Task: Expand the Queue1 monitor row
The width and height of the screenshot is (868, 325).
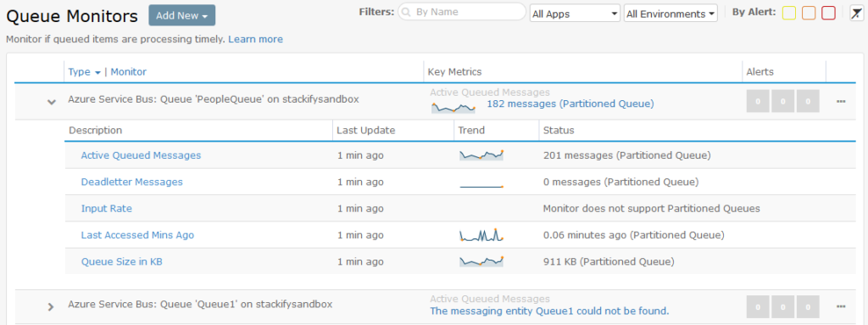Action: click(51, 306)
